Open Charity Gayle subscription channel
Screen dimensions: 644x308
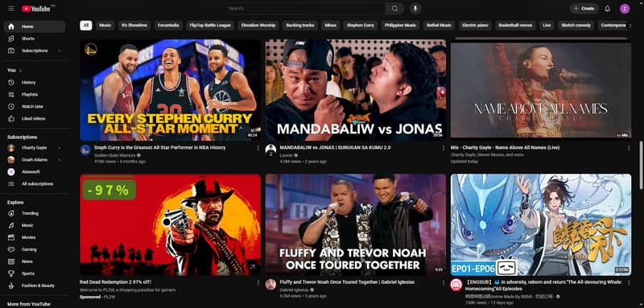coord(35,148)
